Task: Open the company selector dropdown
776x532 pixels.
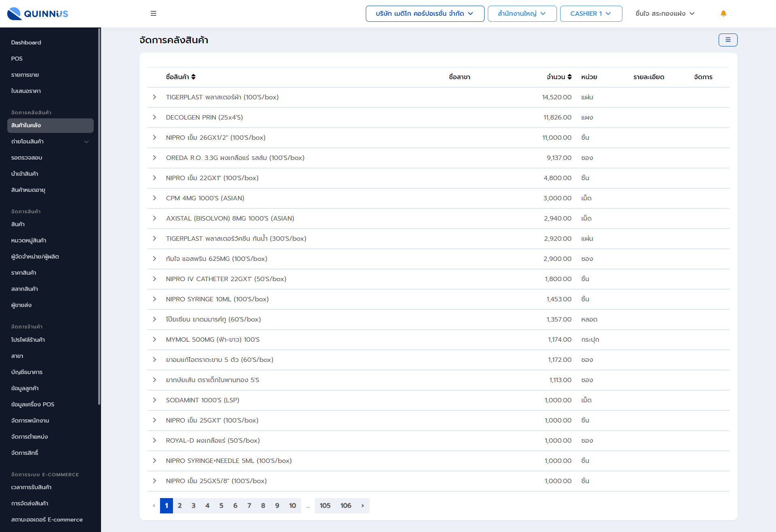Action: (424, 14)
